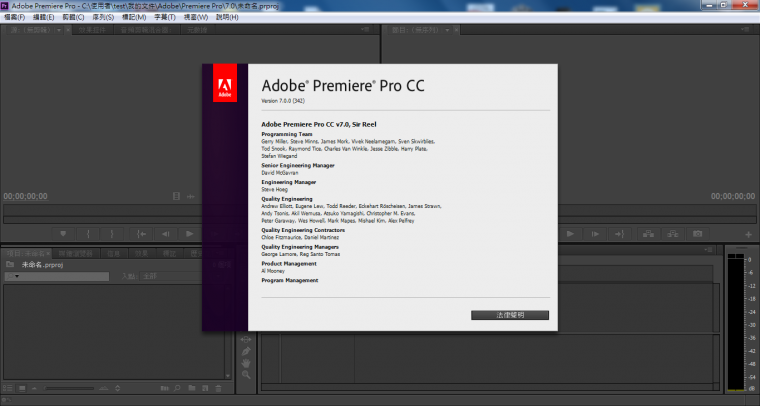Click the Project panel scrollbar down arrow

click(228, 376)
